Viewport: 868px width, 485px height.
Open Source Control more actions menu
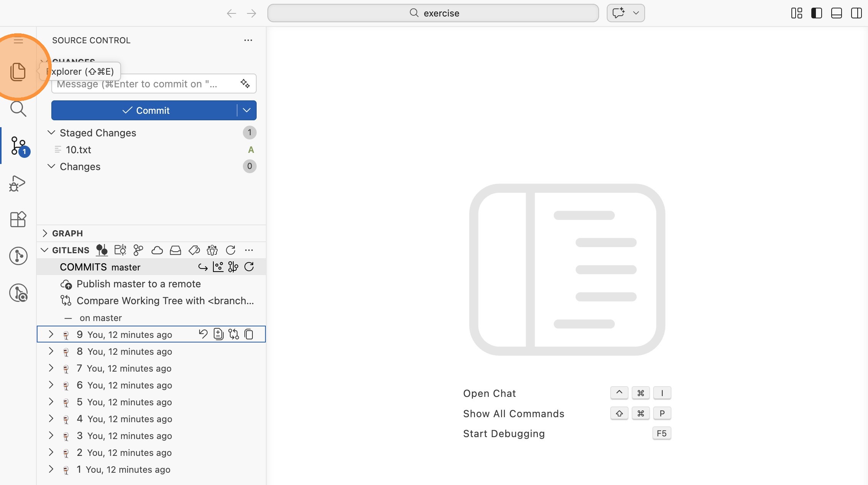coord(248,40)
